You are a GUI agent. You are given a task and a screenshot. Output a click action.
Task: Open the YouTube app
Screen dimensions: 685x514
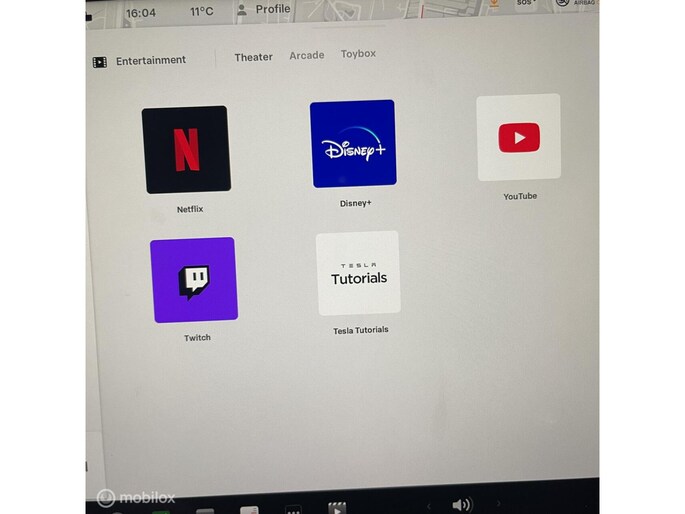(518, 138)
